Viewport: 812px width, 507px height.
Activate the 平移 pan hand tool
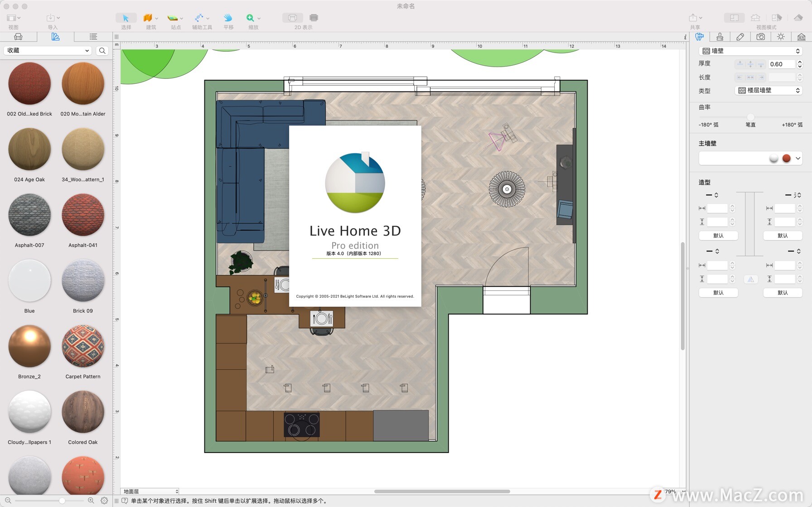(x=228, y=18)
